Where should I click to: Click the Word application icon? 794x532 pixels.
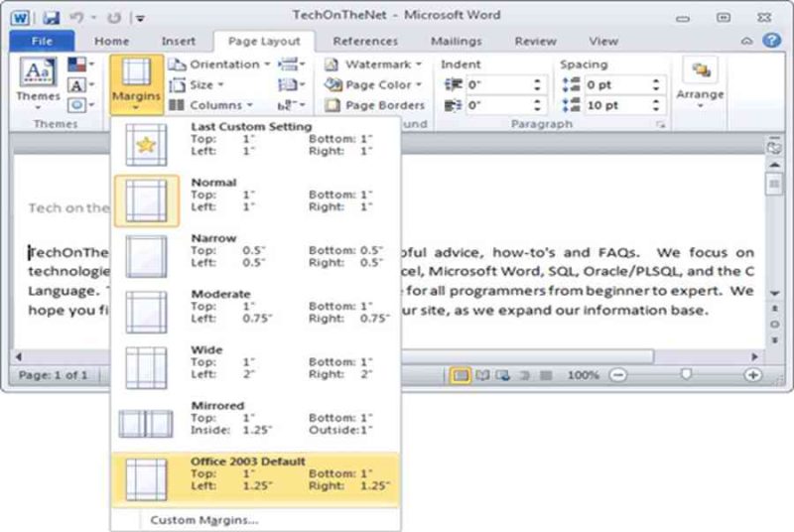20,18
